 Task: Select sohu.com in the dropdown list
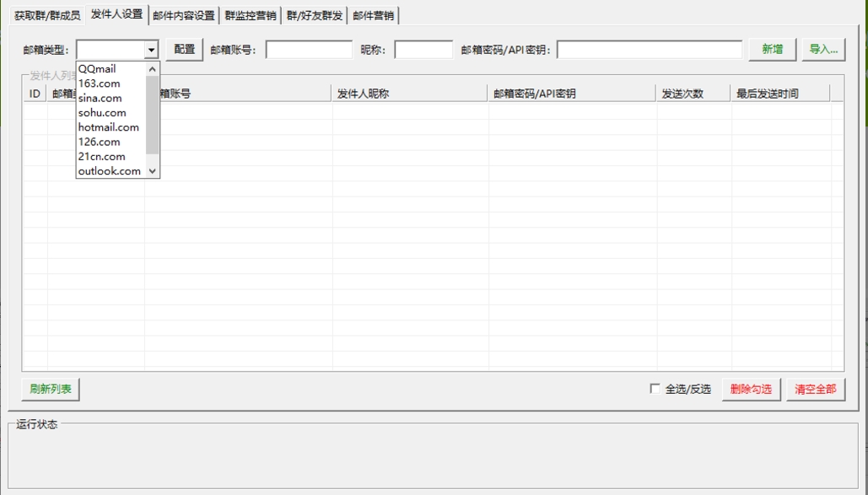tap(111, 112)
